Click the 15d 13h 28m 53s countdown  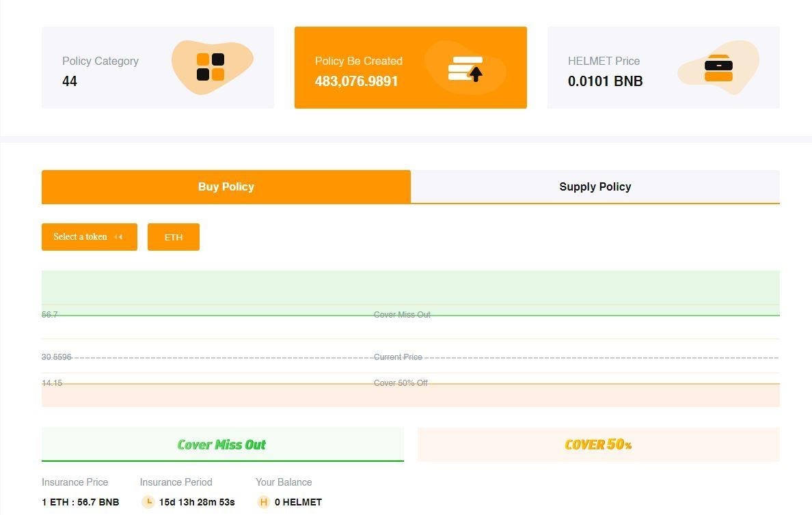[197, 502]
